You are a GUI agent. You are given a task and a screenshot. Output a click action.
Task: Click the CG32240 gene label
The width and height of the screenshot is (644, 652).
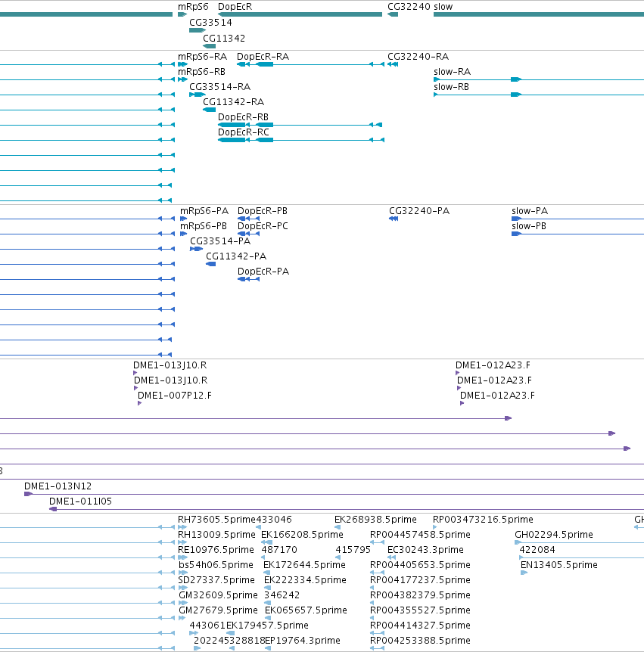[409, 7]
